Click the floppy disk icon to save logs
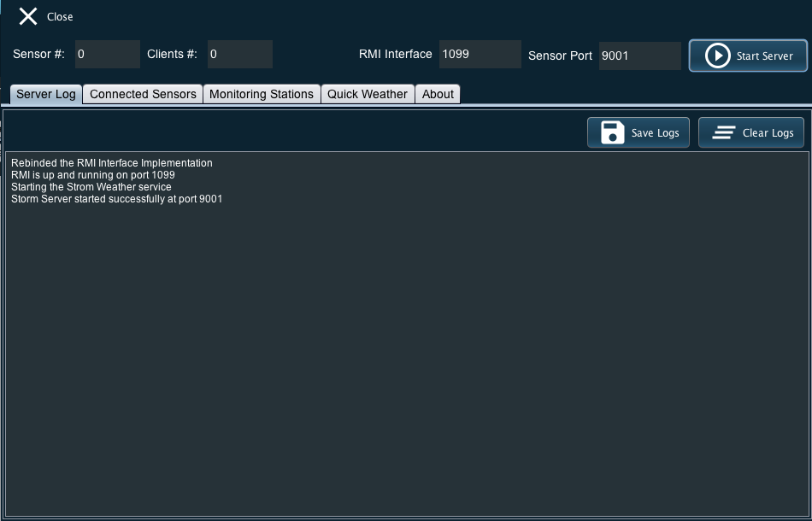This screenshot has width=812, height=521. tap(612, 132)
